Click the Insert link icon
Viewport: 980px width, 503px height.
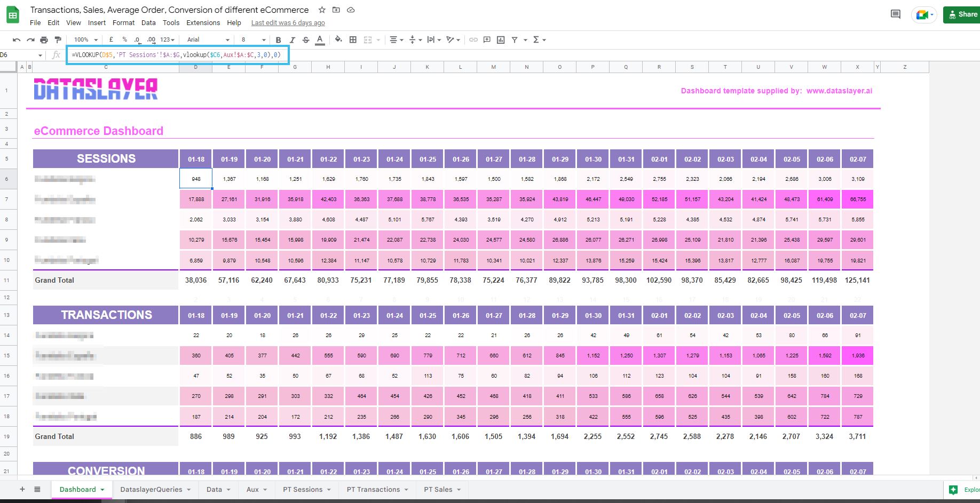473,40
